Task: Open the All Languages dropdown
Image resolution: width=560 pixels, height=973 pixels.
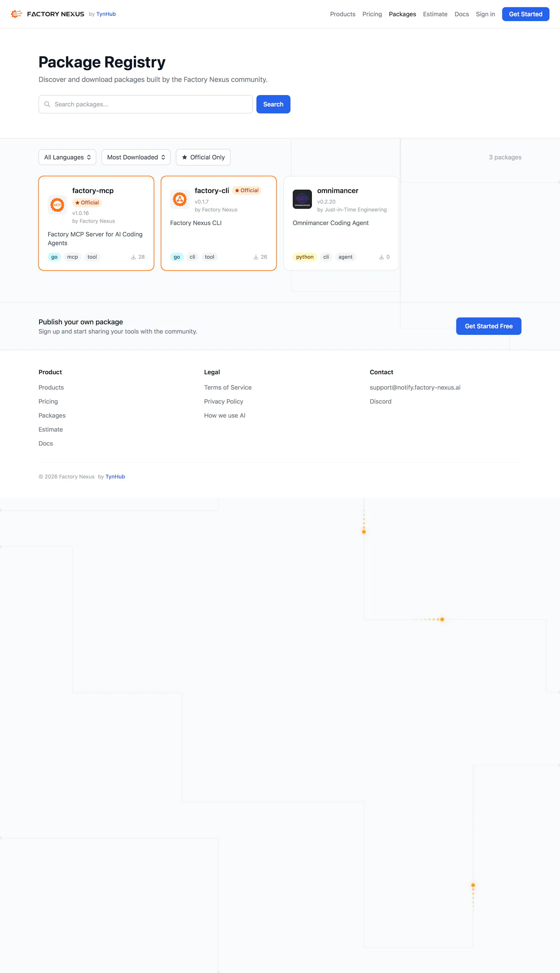Action: (67, 157)
